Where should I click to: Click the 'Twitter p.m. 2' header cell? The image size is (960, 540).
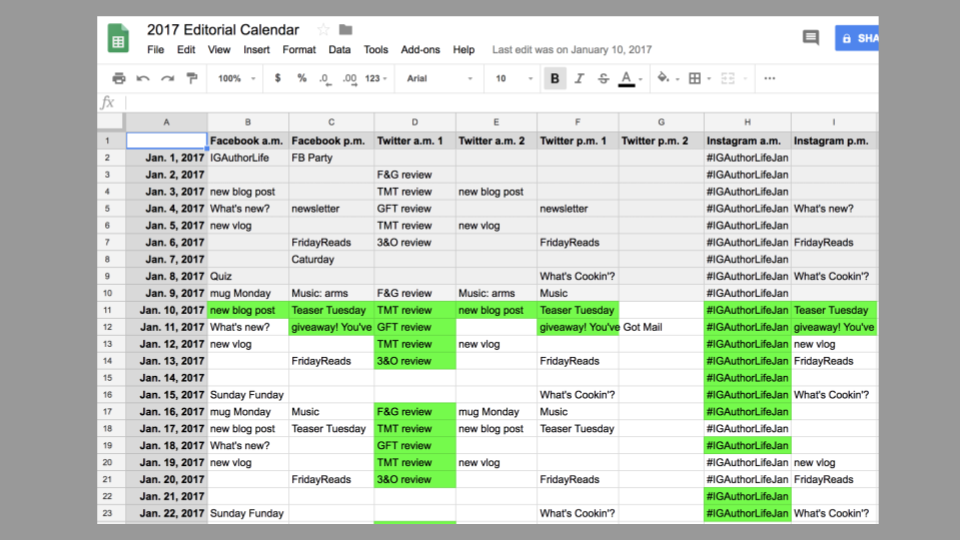coord(661,140)
